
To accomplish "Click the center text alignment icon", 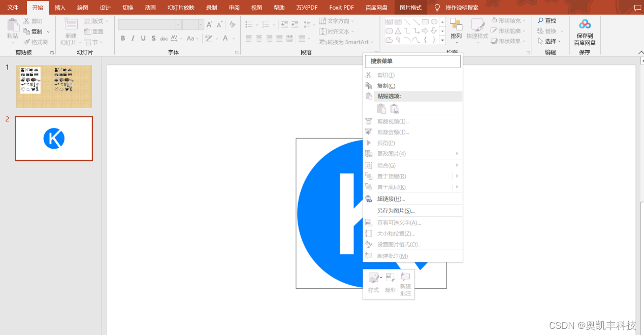I will tap(259, 39).
